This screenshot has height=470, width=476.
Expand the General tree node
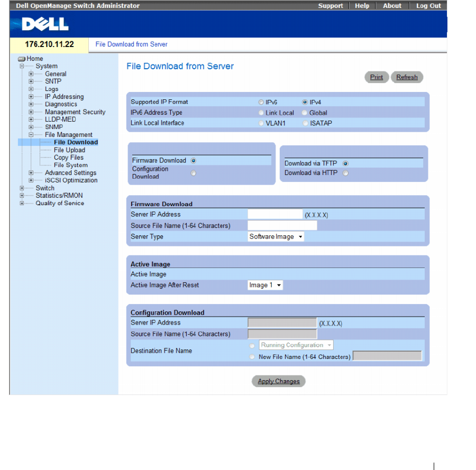31,73
